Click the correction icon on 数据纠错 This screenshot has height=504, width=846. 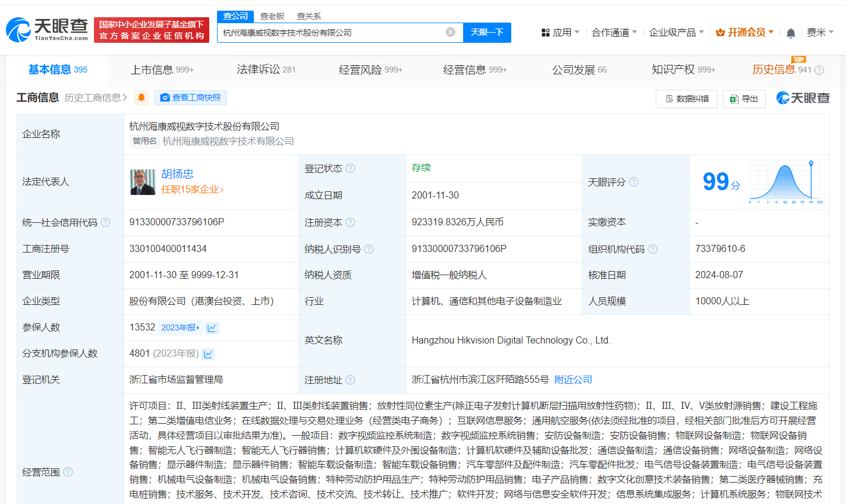click(670, 99)
